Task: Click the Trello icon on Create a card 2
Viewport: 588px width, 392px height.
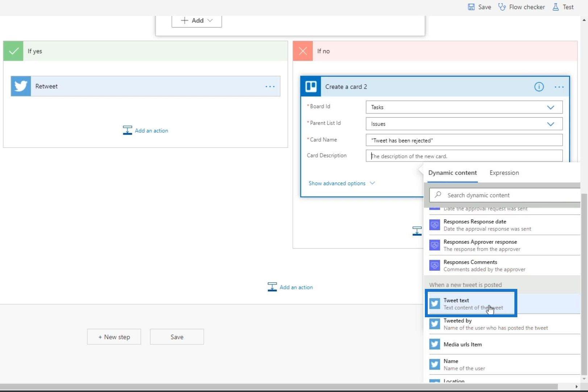Action: tap(311, 86)
